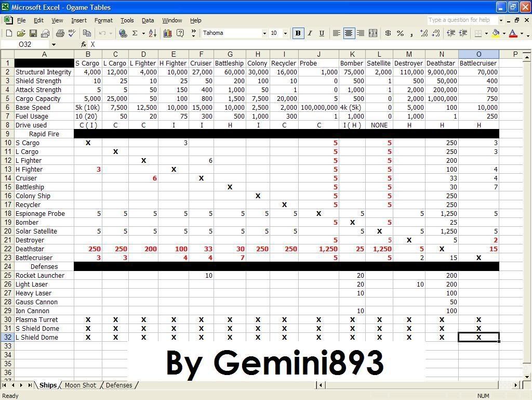Apply borders to the selected cells

[478, 33]
